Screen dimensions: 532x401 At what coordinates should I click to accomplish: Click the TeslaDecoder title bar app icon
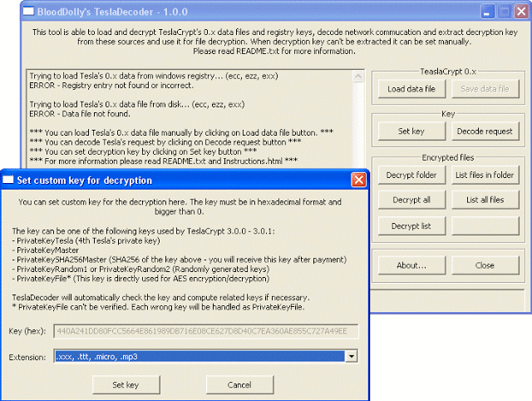point(28,11)
